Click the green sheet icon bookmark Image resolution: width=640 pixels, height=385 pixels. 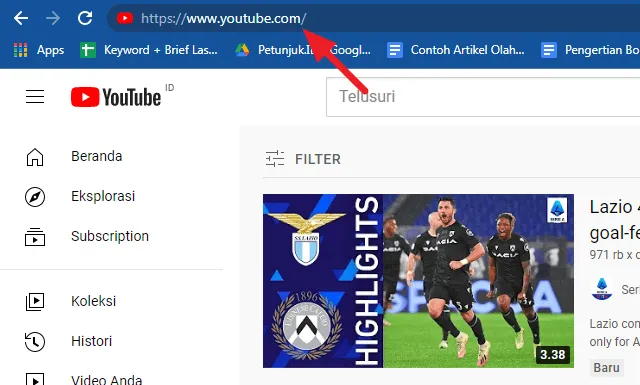(x=88, y=50)
